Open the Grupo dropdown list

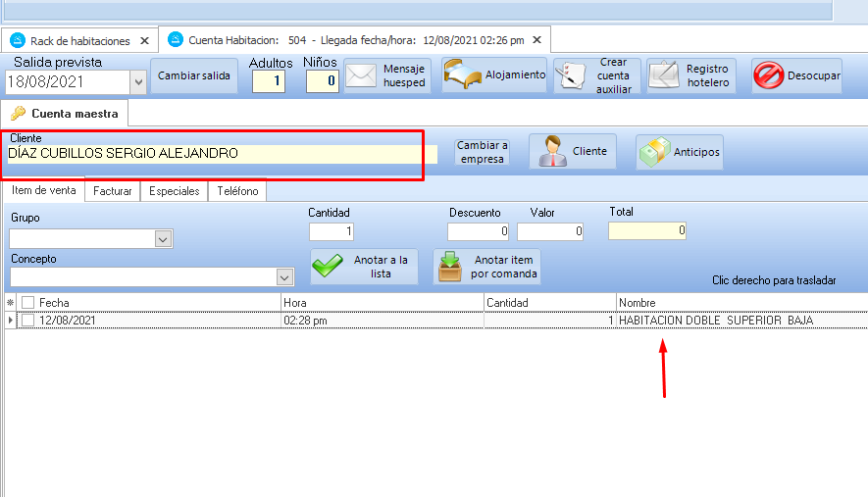[163, 239]
